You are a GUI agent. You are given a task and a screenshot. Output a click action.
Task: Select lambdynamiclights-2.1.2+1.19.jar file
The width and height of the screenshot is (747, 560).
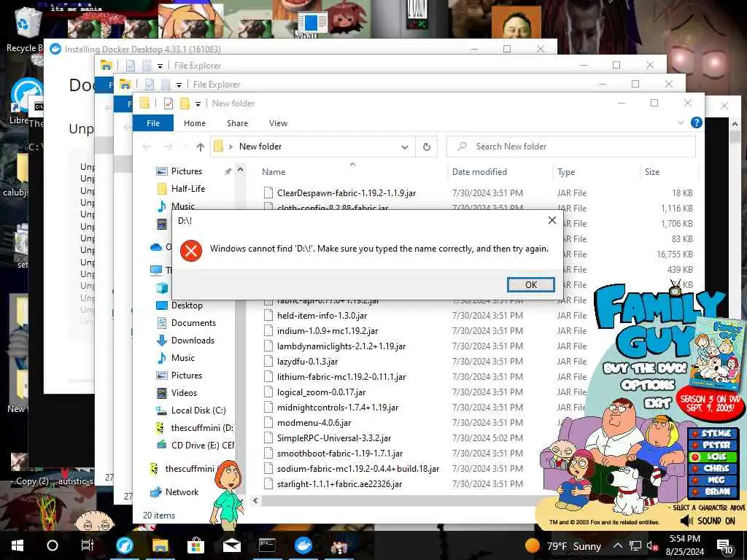pos(341,346)
